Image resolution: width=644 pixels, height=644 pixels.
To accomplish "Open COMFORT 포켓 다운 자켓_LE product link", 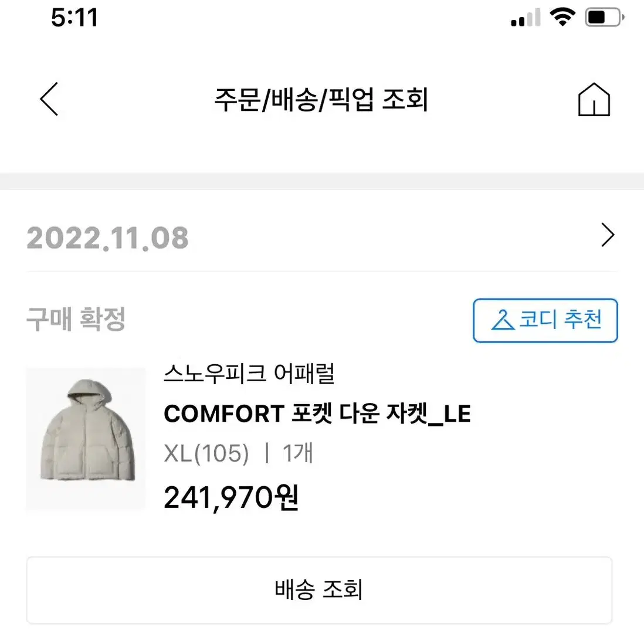I will [317, 413].
